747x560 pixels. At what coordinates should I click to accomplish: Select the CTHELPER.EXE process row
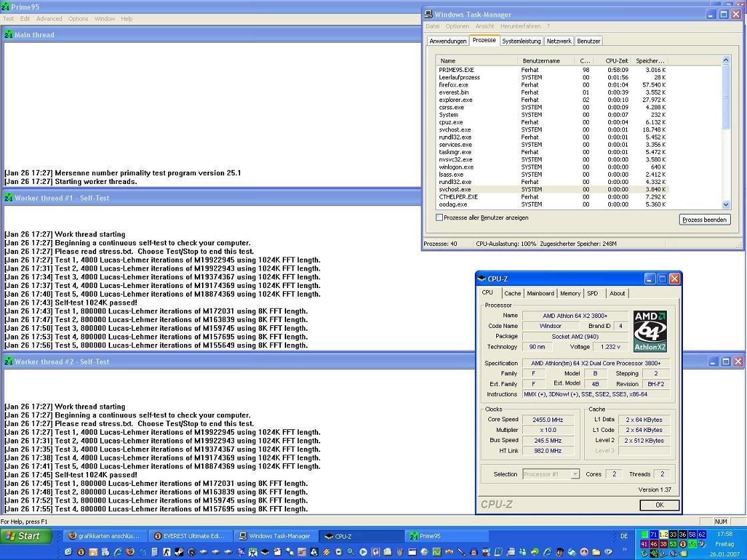pyautogui.click(x=553, y=197)
